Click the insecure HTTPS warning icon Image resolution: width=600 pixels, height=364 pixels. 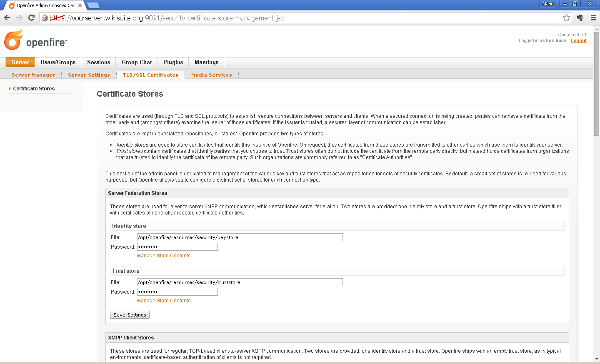pyautogui.click(x=46, y=18)
